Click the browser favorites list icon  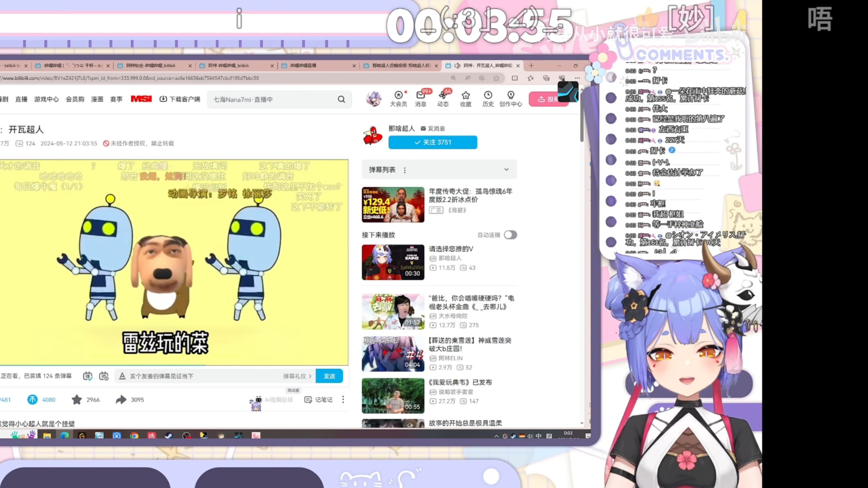click(531, 78)
